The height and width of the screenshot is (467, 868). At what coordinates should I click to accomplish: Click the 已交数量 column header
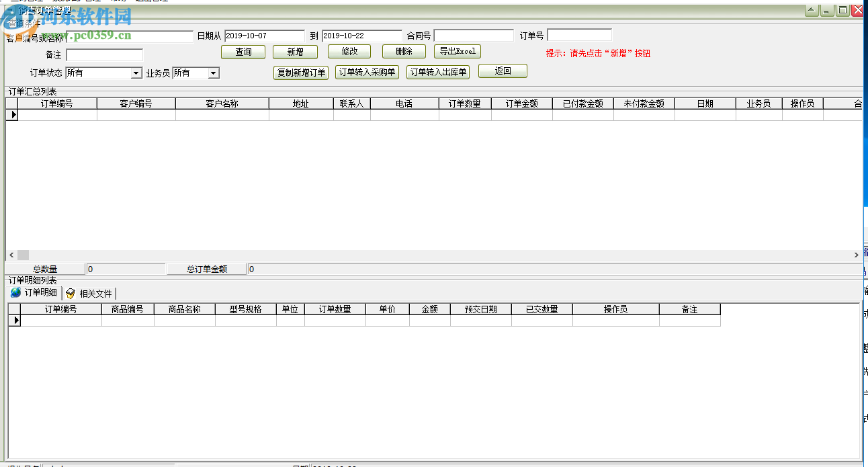542,309
